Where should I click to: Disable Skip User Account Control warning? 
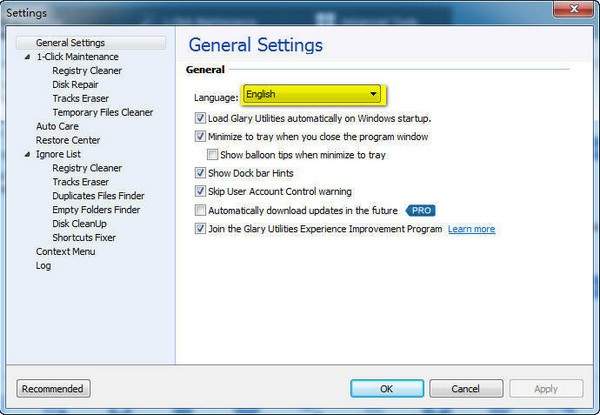pyautogui.click(x=200, y=191)
